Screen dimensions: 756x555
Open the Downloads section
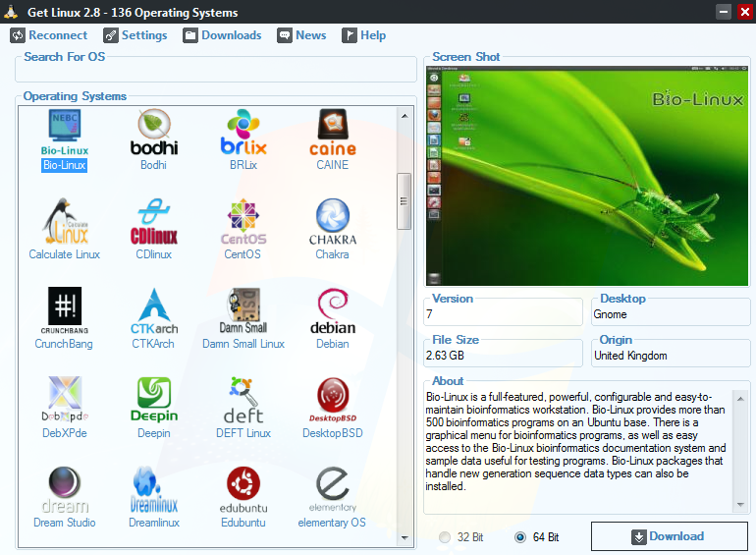click(222, 35)
